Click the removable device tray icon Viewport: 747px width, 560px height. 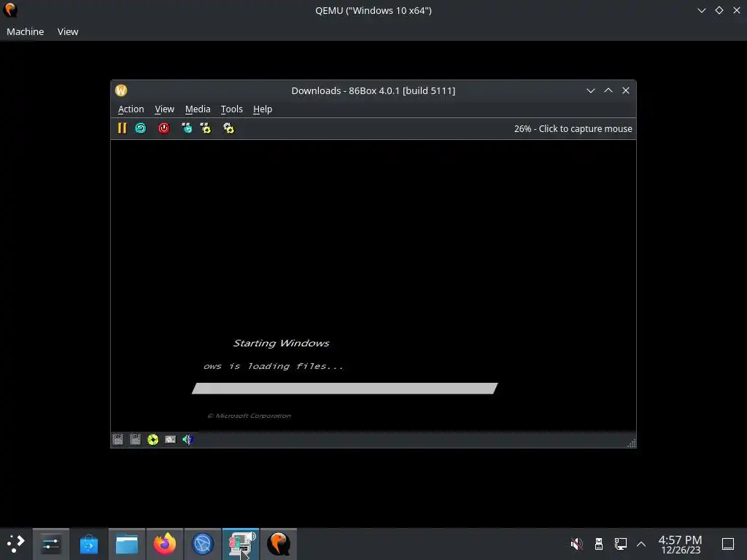click(x=599, y=544)
